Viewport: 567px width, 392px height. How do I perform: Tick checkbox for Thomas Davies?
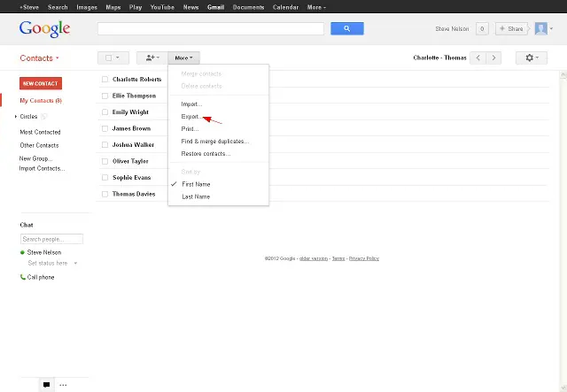[x=105, y=194]
